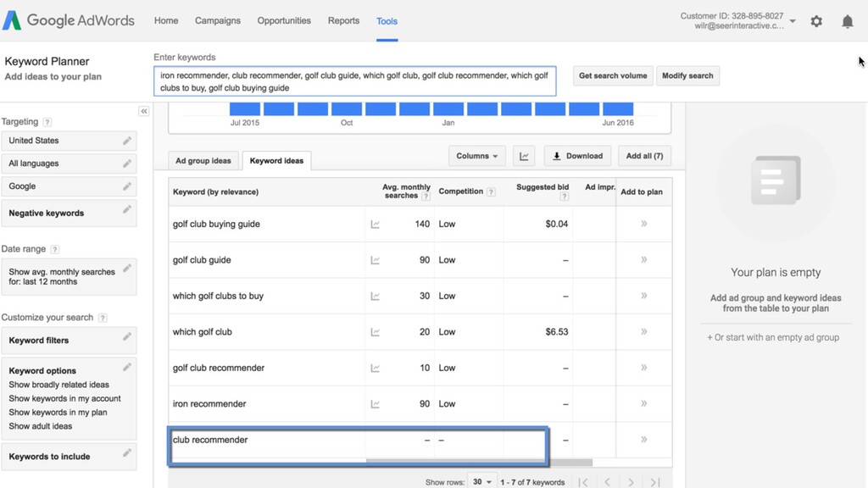Go to next page of keywords
The height and width of the screenshot is (488, 868).
(x=631, y=482)
